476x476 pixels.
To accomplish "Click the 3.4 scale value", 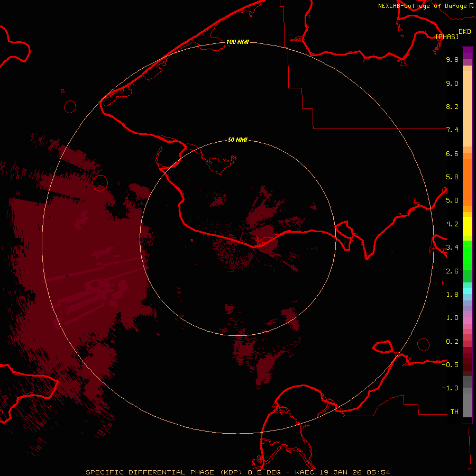I will 452,248.
